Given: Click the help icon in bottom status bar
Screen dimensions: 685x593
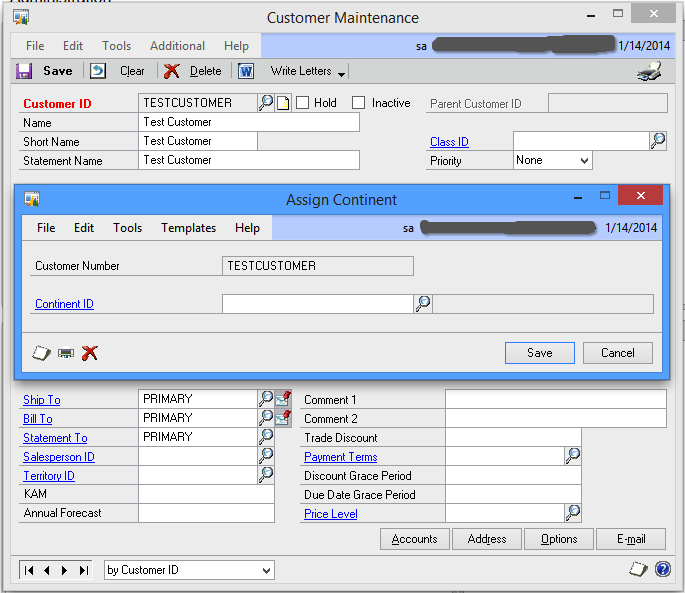Looking at the screenshot, I should tap(662, 569).
